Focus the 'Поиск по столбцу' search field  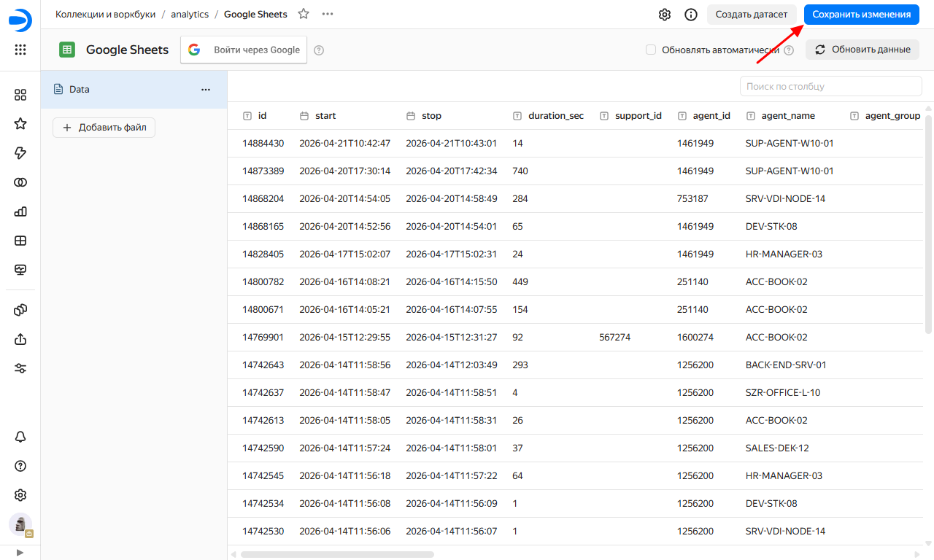click(830, 86)
